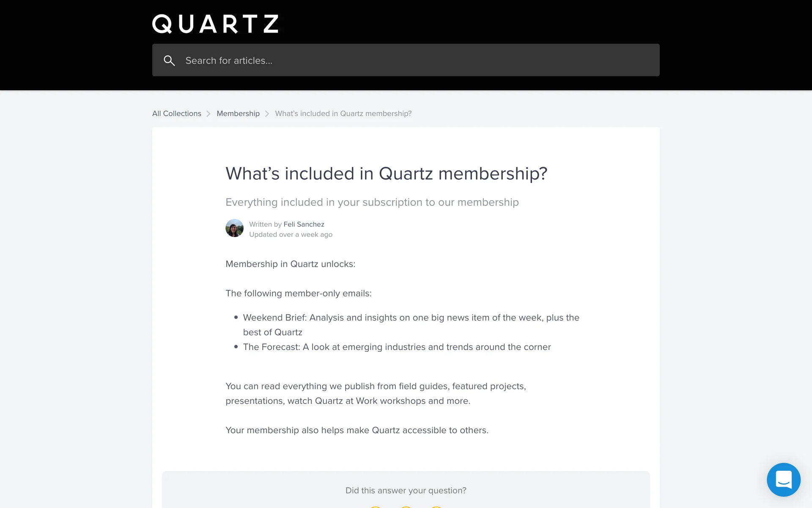Image resolution: width=812 pixels, height=508 pixels.
Task: Click the 'Membership in Quartz unlocks' line
Action: point(290,264)
